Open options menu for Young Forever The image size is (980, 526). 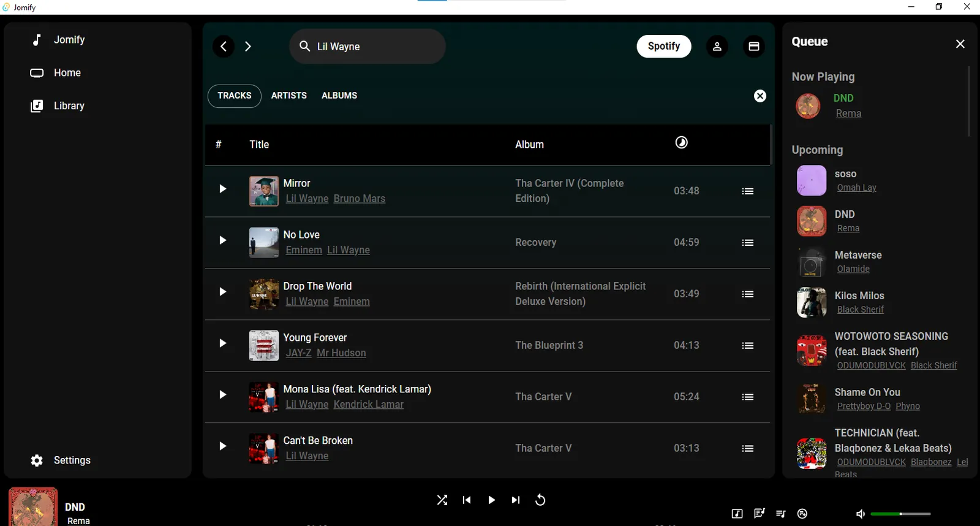748,346
